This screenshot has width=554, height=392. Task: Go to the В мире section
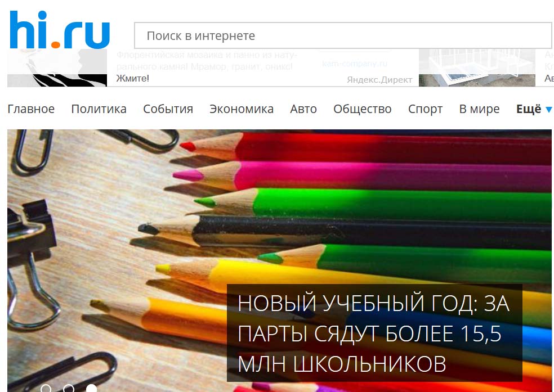(x=480, y=109)
